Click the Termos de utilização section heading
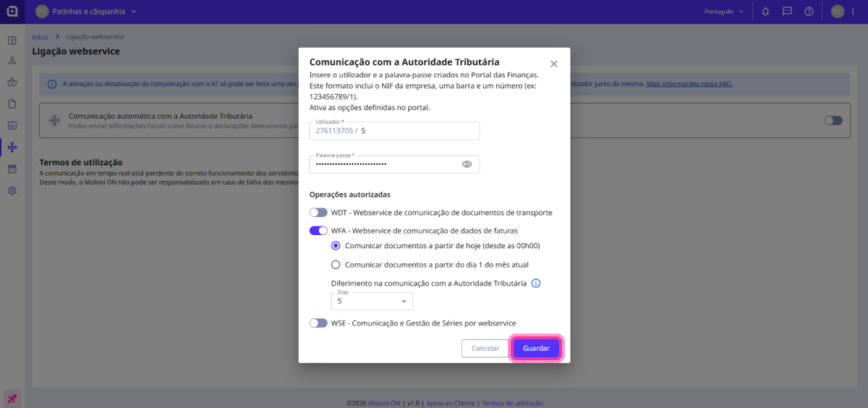This screenshot has width=868, height=408. pyautogui.click(x=81, y=162)
